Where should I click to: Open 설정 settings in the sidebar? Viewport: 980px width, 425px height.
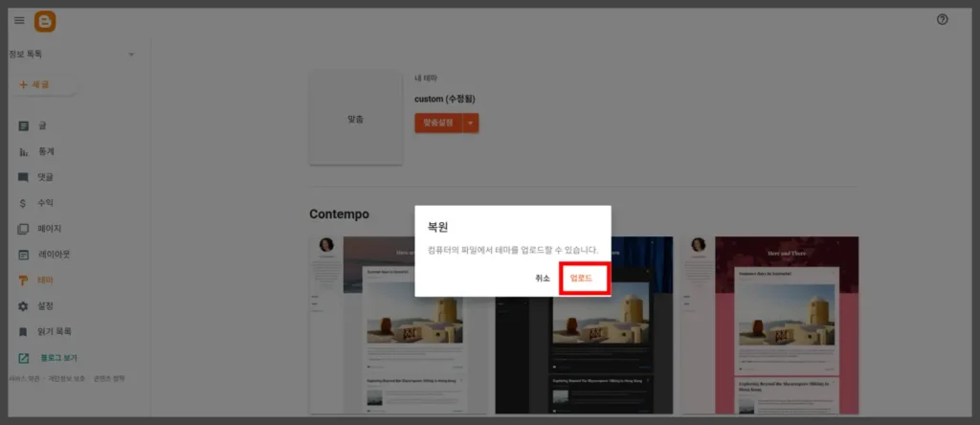tap(45, 306)
